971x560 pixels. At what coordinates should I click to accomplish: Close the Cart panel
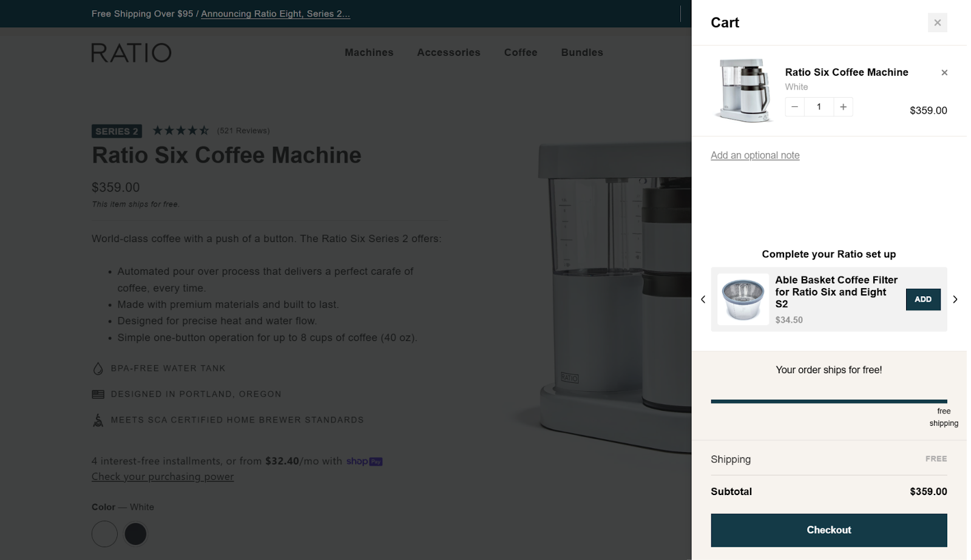tap(937, 22)
